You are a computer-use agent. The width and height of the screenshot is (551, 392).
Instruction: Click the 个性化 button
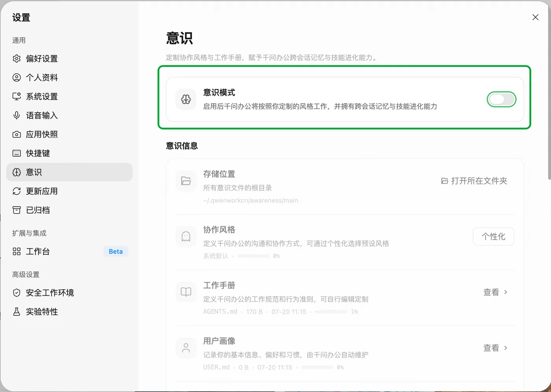tap(494, 237)
